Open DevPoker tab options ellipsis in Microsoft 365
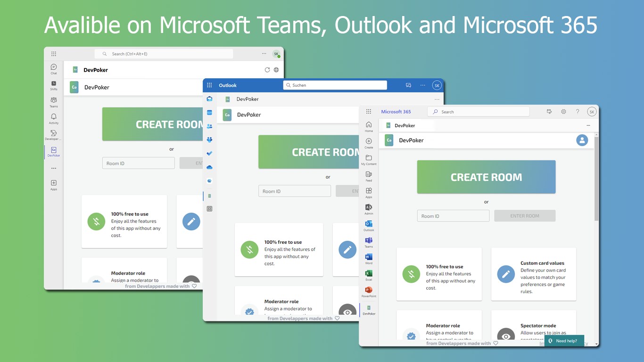 click(588, 126)
